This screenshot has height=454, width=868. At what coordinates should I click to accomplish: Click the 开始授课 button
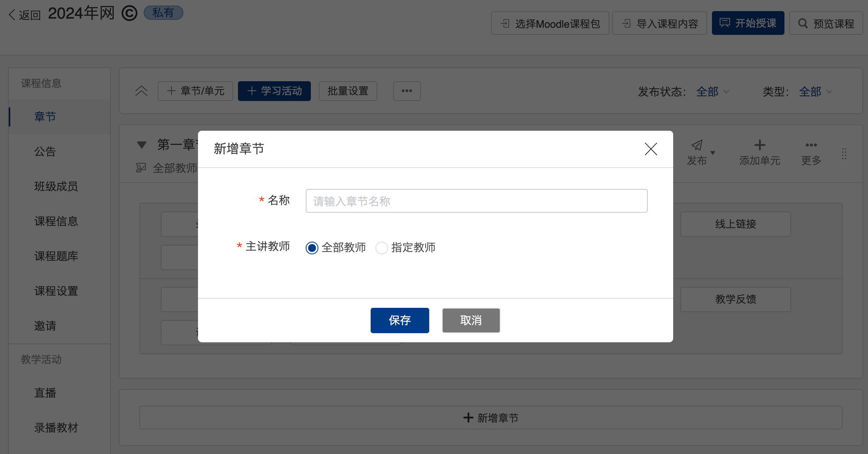(x=748, y=23)
